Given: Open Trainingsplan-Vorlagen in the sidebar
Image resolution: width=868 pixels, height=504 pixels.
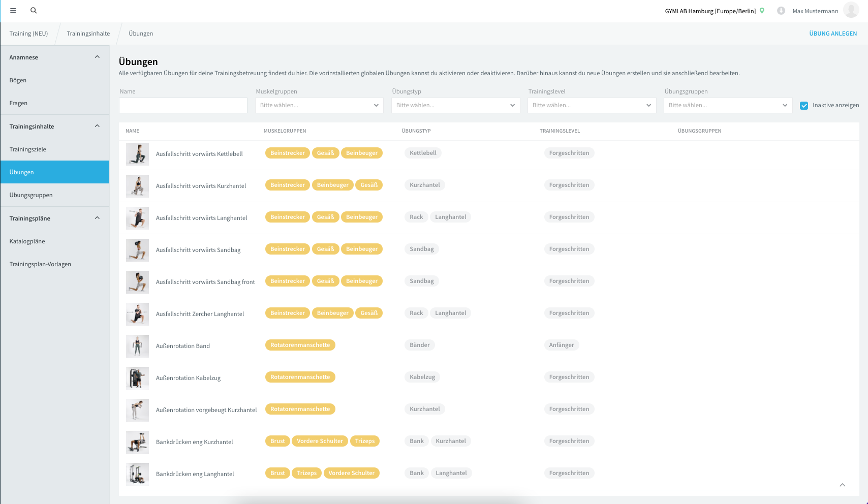Looking at the screenshot, I should click(54, 264).
